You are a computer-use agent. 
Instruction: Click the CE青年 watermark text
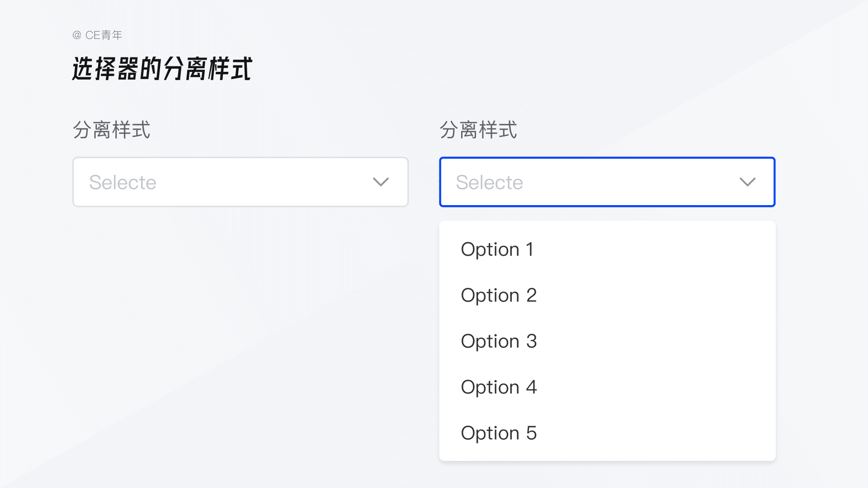pyautogui.click(x=104, y=35)
